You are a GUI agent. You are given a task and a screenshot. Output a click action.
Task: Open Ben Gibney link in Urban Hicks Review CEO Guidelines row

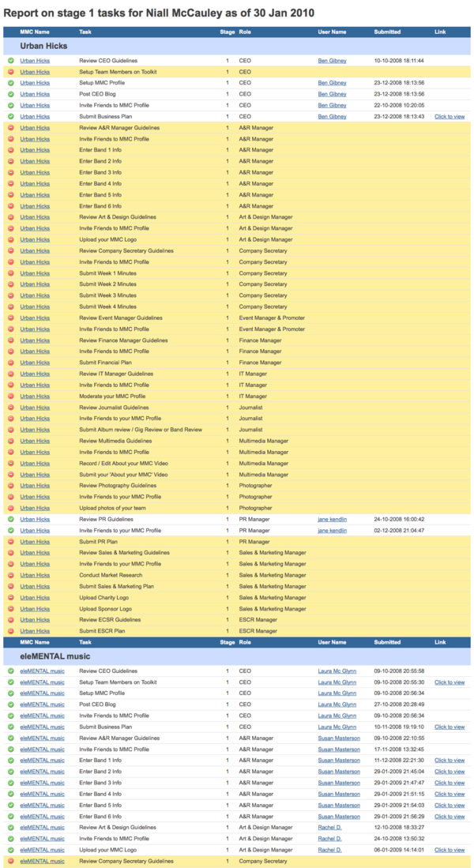pos(333,60)
